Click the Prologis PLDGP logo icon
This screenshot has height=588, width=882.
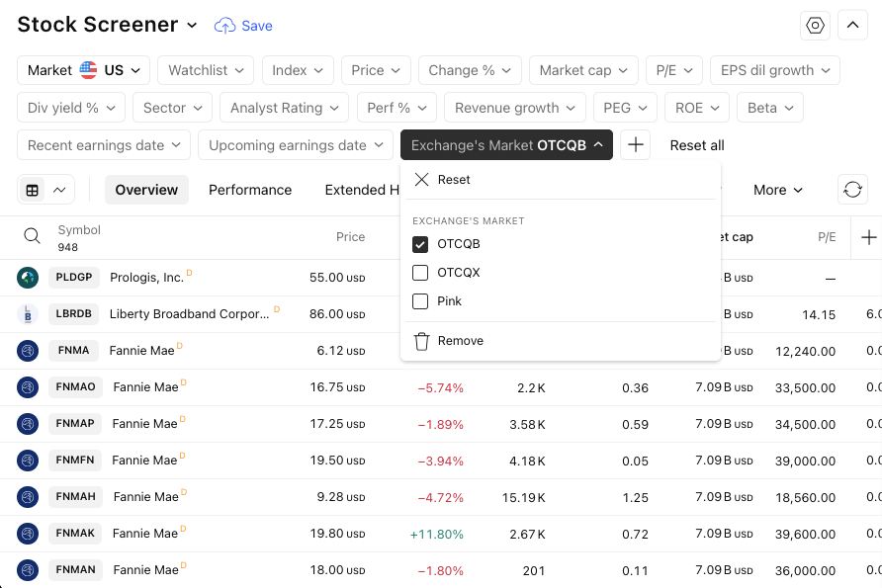pyautogui.click(x=28, y=278)
